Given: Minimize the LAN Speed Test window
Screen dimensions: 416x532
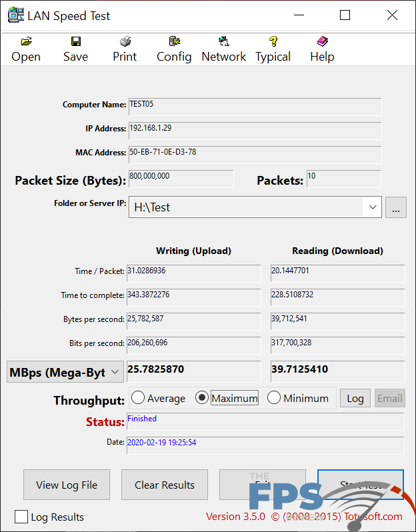Looking at the screenshot, I should [299, 15].
